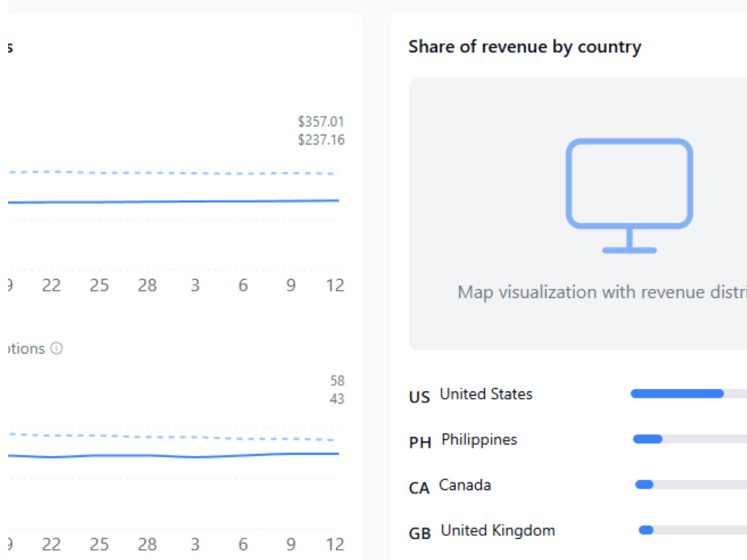747x560 pixels.
Task: Click the Share of revenue by country heading
Action: click(x=525, y=47)
